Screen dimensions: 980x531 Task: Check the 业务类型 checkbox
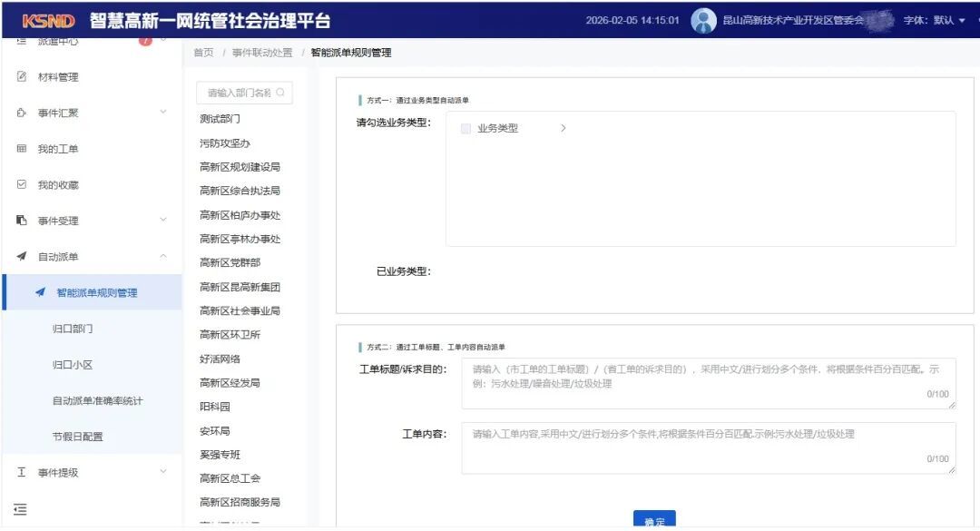465,129
